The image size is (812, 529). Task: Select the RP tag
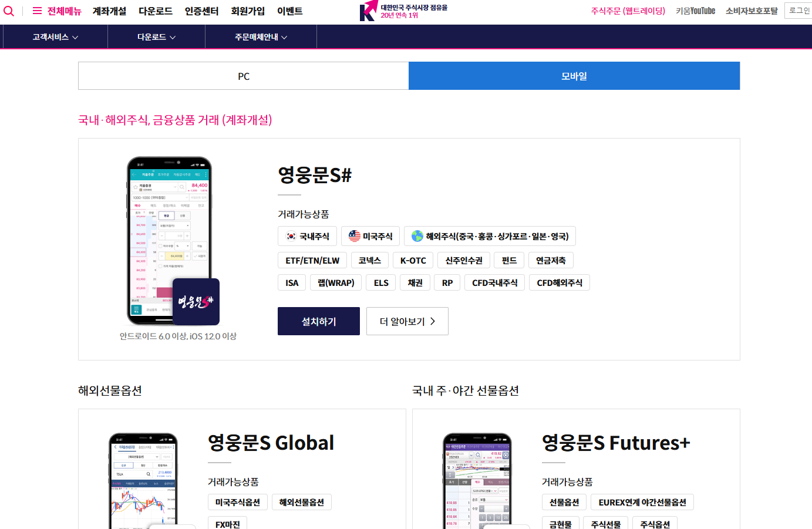[x=447, y=282]
